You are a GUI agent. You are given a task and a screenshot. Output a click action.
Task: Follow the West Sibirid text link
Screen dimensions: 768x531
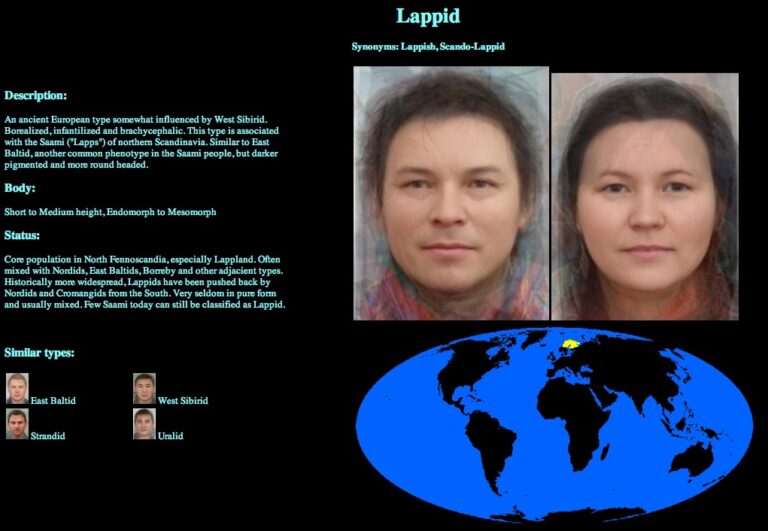pos(183,401)
